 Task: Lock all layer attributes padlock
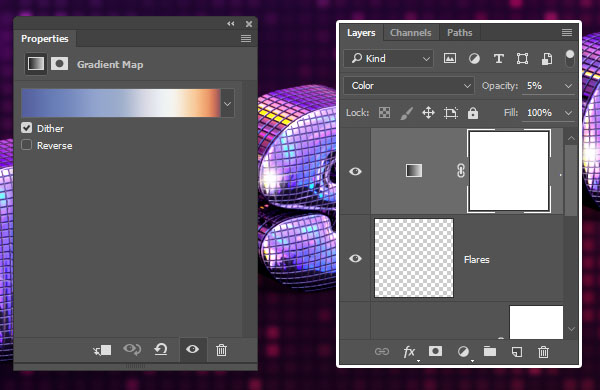(473, 113)
